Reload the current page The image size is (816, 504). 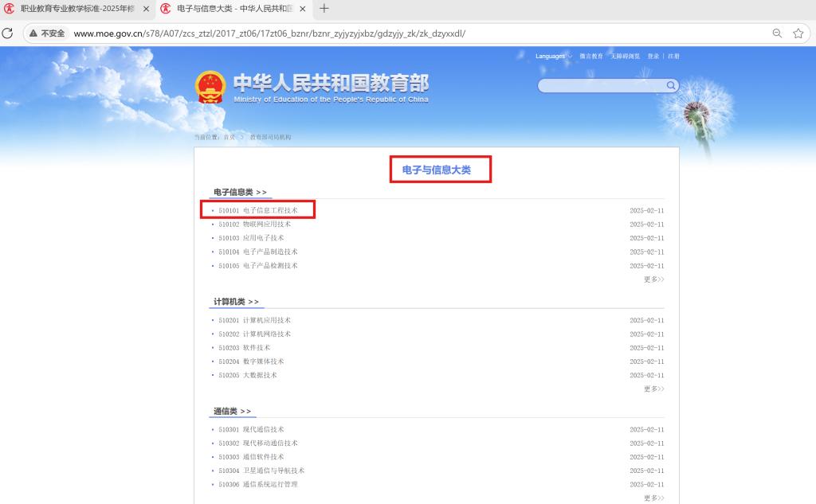tap(7, 33)
